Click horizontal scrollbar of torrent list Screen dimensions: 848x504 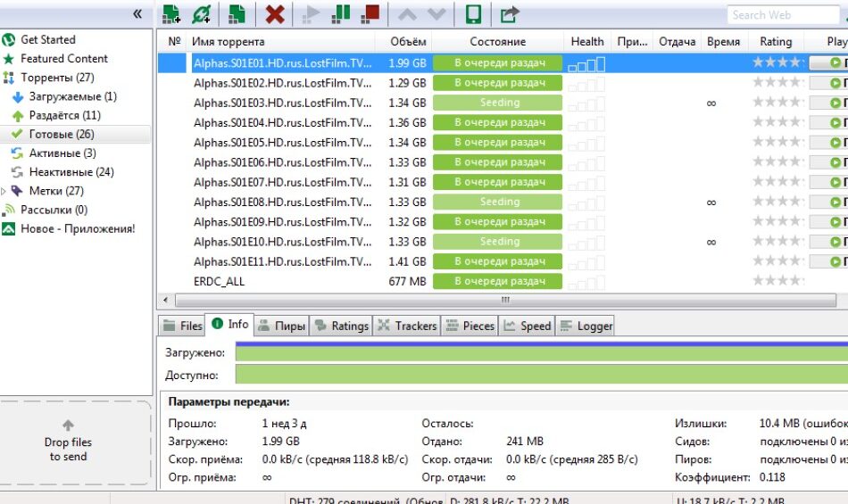(x=505, y=300)
